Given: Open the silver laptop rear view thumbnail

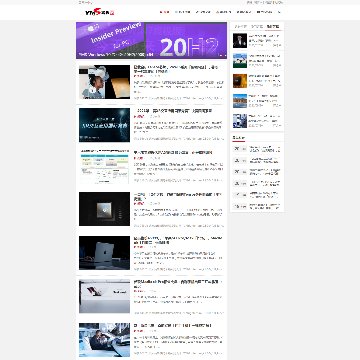Looking at the screenshot, I should coord(104,253).
